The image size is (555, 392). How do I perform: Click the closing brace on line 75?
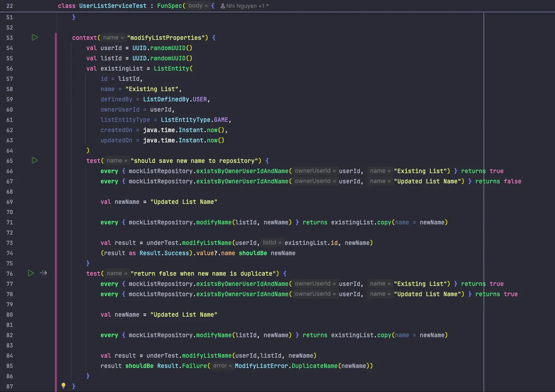[x=88, y=263]
